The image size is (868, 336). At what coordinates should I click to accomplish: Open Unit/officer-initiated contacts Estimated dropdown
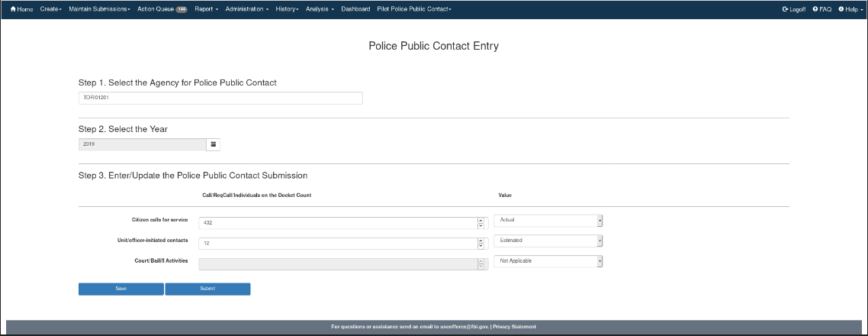548,240
